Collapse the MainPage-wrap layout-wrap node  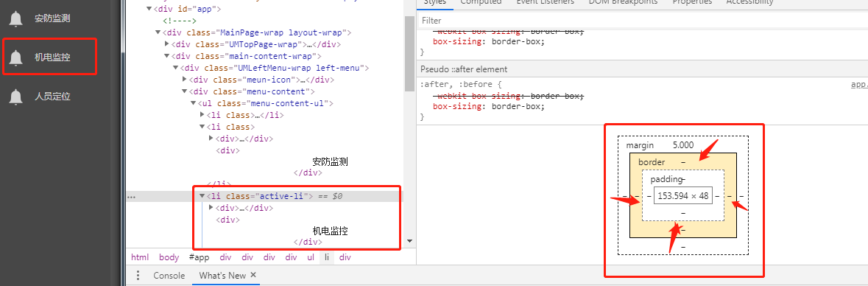click(158, 32)
